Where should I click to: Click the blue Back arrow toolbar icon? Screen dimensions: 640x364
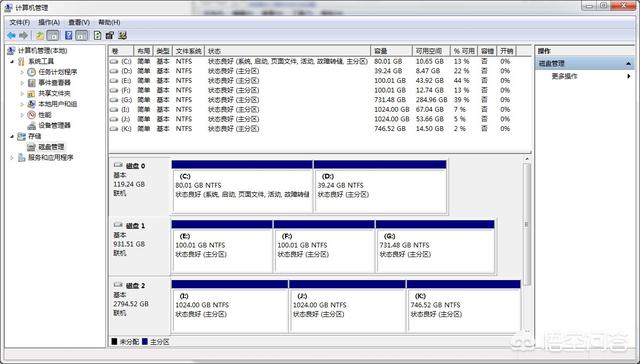tap(11, 36)
